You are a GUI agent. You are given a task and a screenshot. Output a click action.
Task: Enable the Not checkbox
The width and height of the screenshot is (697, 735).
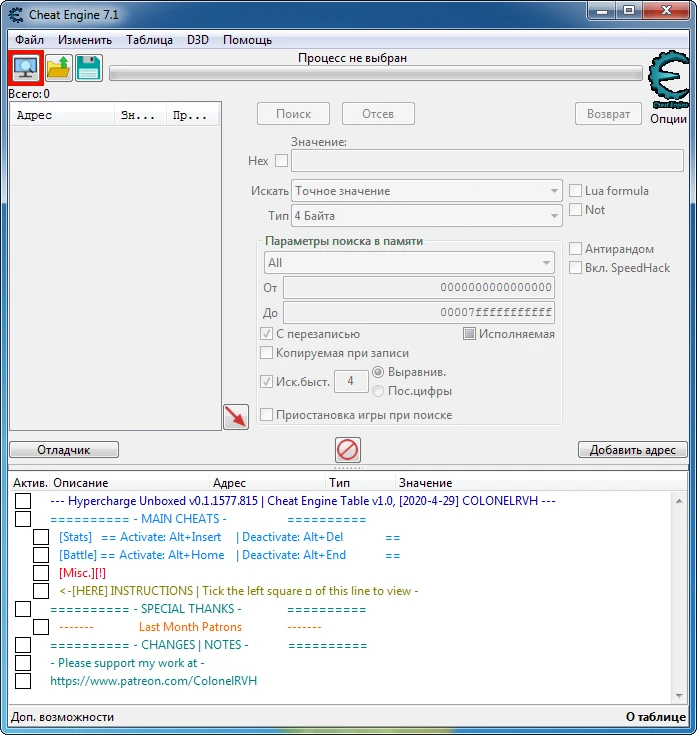575,210
